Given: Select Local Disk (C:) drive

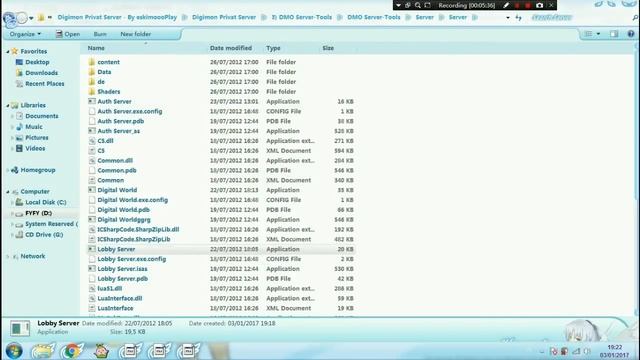Looking at the screenshot, I should (x=45, y=202).
